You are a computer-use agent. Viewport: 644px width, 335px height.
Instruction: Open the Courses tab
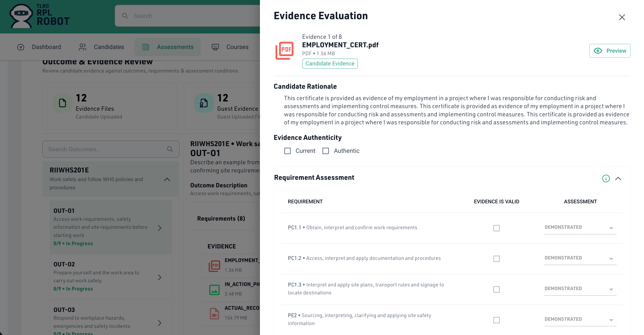230,47
